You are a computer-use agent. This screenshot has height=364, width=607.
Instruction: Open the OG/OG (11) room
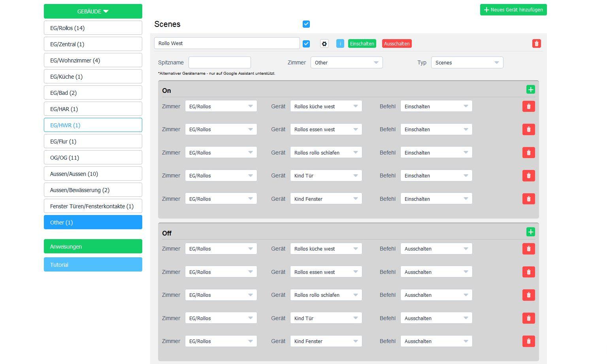pos(93,158)
